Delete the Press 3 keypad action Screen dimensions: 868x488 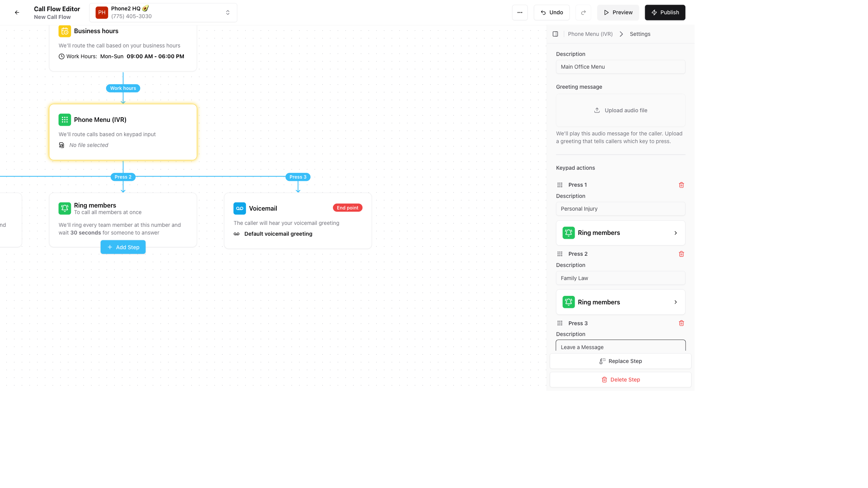[x=681, y=323]
